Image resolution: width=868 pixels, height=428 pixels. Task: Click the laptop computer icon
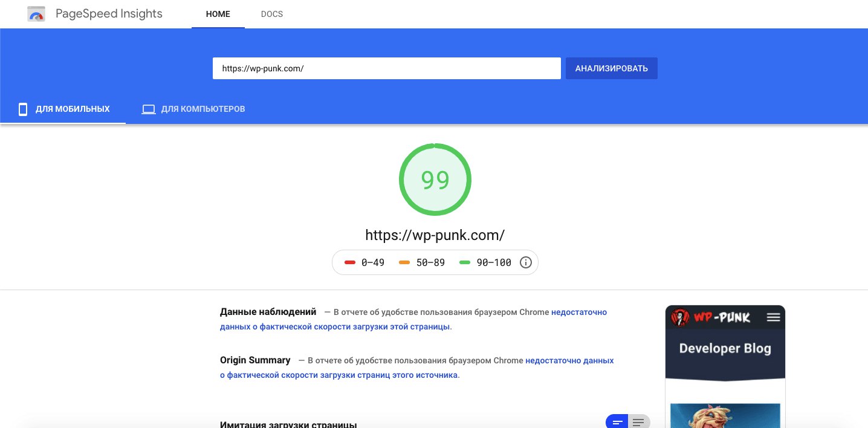pos(149,109)
